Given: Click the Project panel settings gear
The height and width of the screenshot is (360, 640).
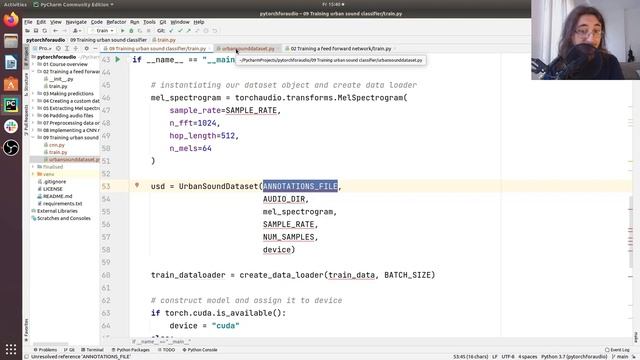Looking at the screenshot, I should pos(87,48).
